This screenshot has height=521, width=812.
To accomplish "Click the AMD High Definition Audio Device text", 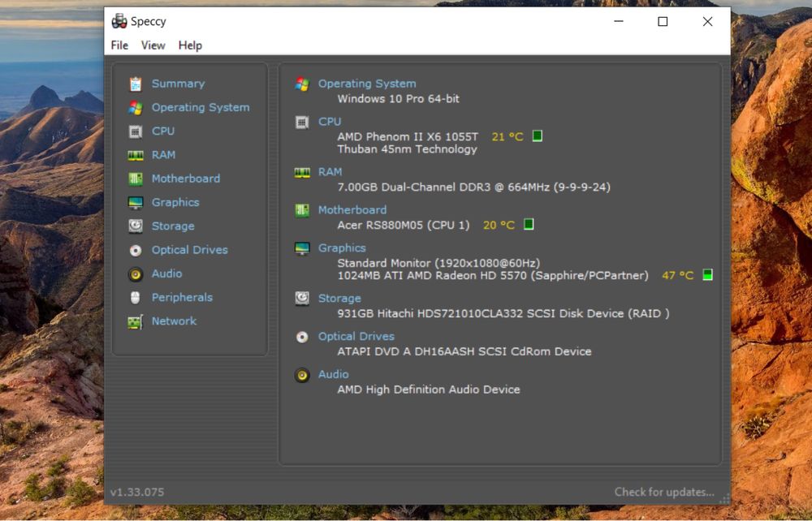I will [429, 390].
